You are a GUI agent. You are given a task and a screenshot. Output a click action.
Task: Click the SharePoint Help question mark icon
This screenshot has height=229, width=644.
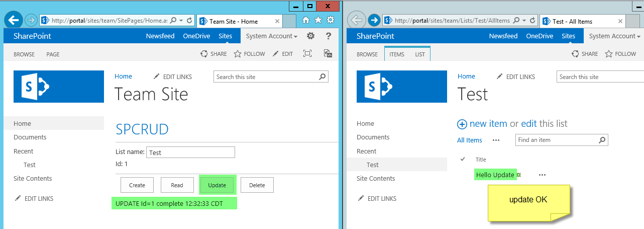click(x=329, y=36)
